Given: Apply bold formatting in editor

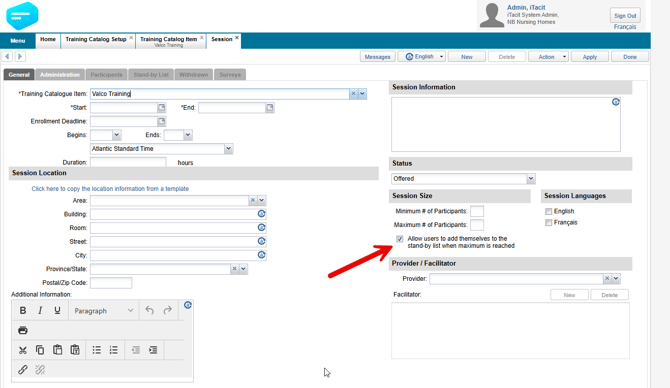Looking at the screenshot, I should coord(23,311).
